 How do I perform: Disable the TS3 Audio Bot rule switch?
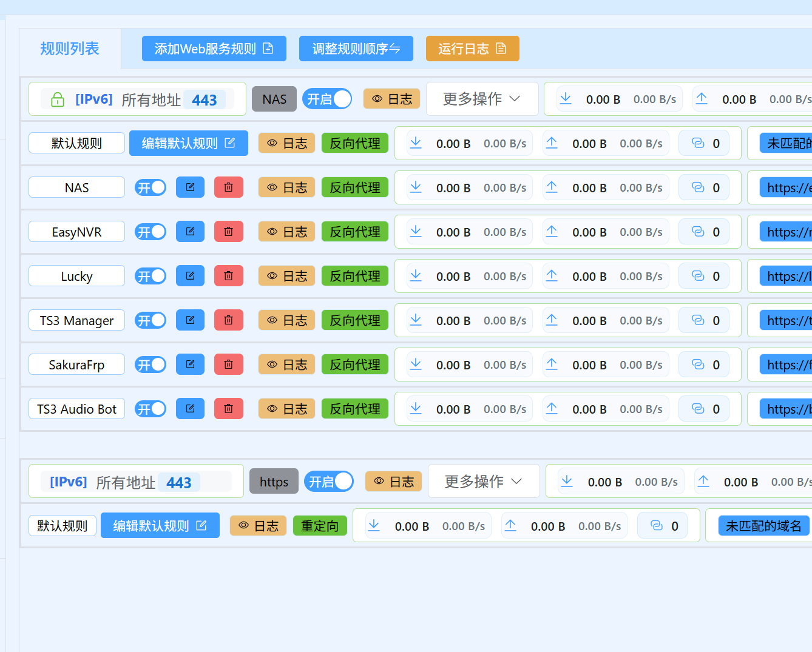[151, 409]
